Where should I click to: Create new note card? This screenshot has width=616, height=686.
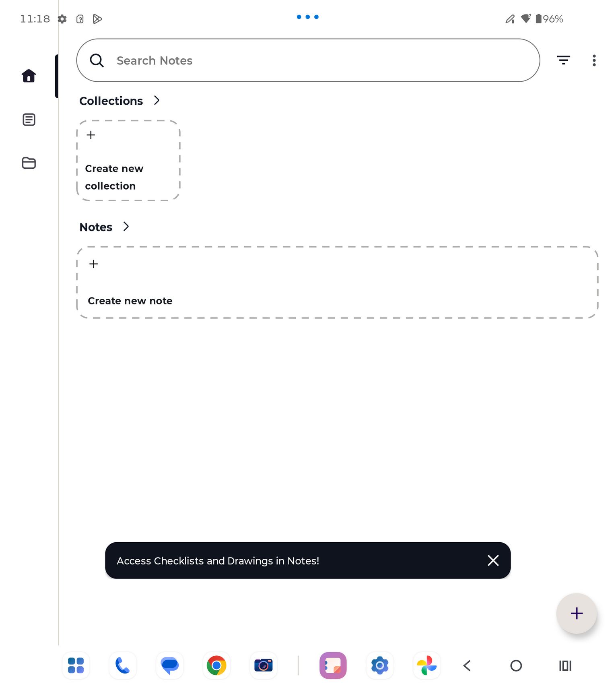coord(337,282)
